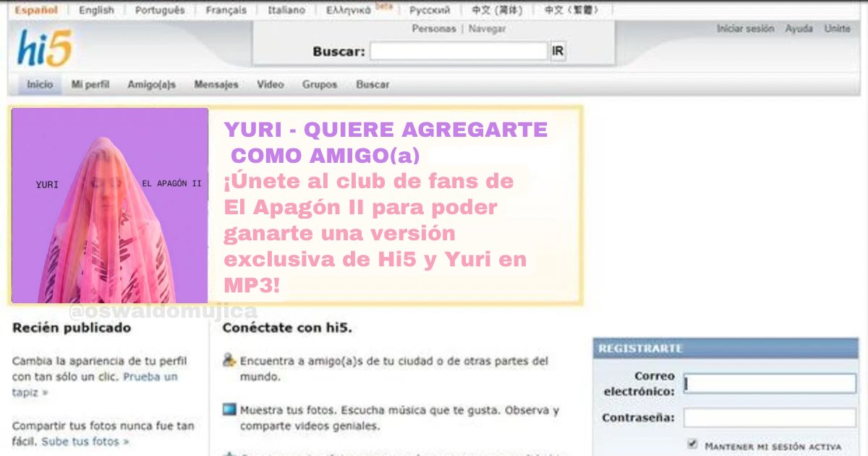Click the IR search button
Viewport: 868px width, 456px height.
pyautogui.click(x=558, y=51)
